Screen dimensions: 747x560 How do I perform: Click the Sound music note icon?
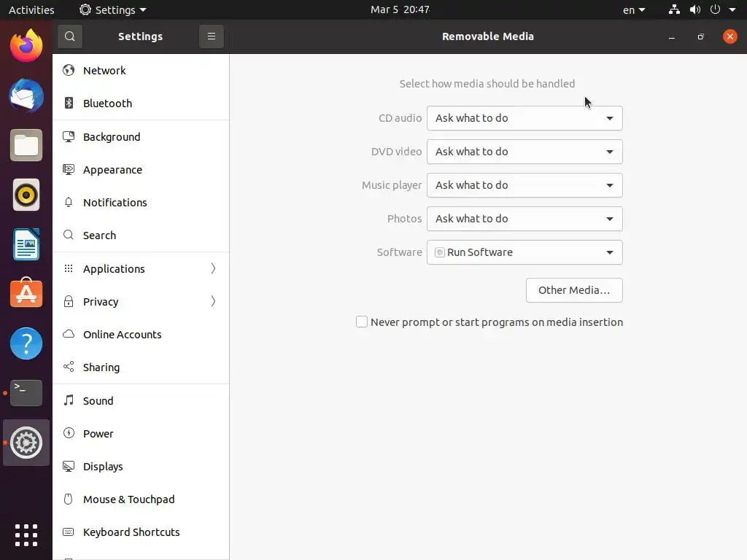tap(69, 401)
